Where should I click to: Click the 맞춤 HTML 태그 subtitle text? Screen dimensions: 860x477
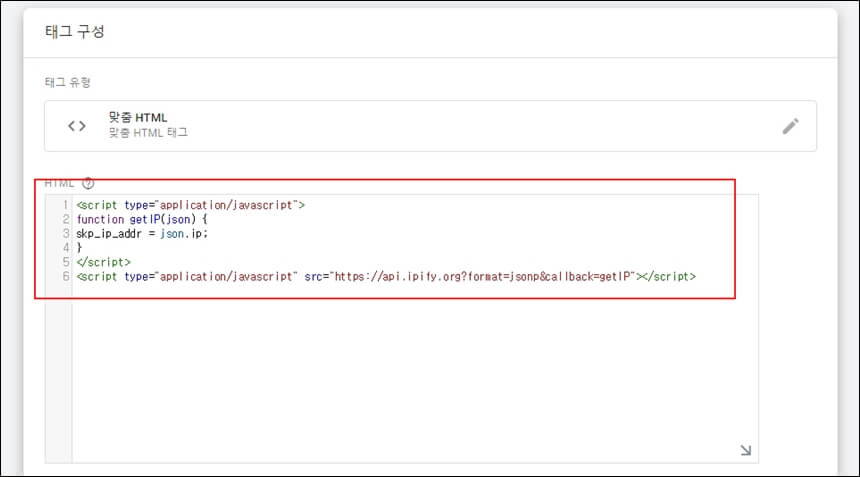coord(148,133)
